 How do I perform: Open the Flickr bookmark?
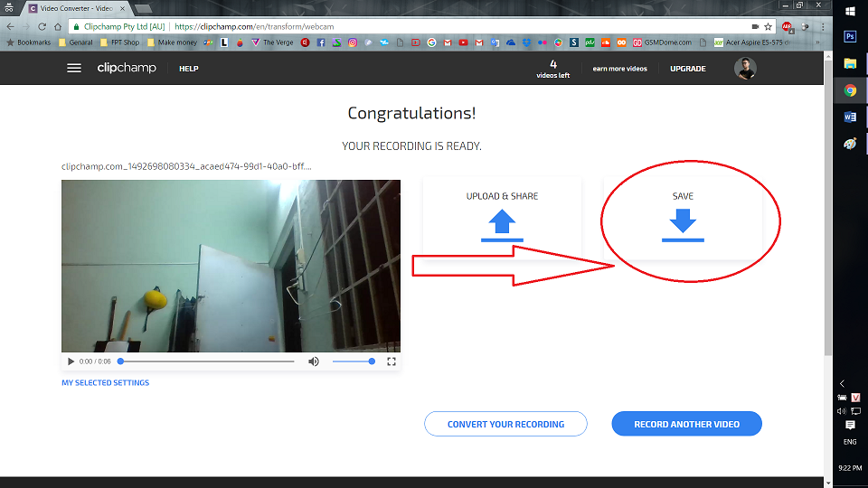pyautogui.click(x=542, y=42)
